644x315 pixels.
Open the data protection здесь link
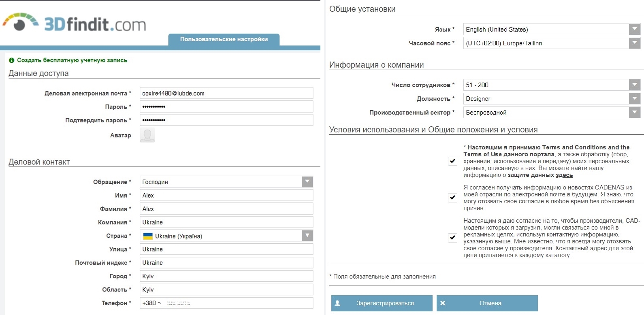tap(564, 175)
